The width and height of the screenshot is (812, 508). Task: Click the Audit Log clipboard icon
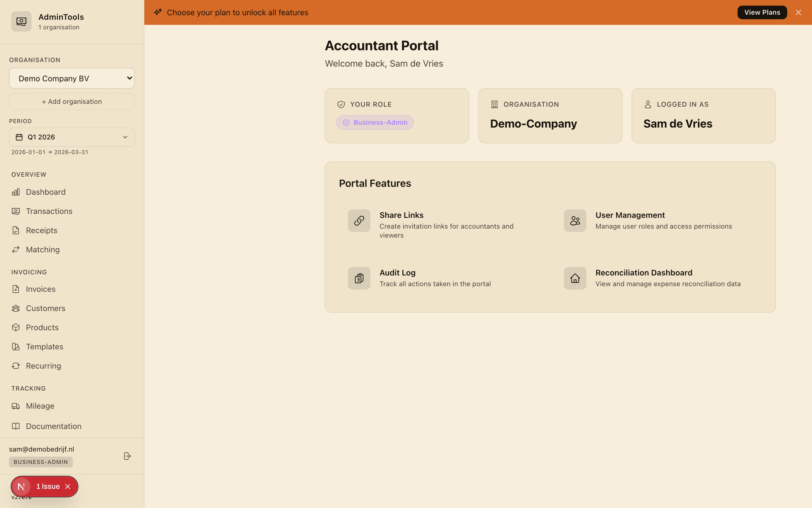point(359,278)
